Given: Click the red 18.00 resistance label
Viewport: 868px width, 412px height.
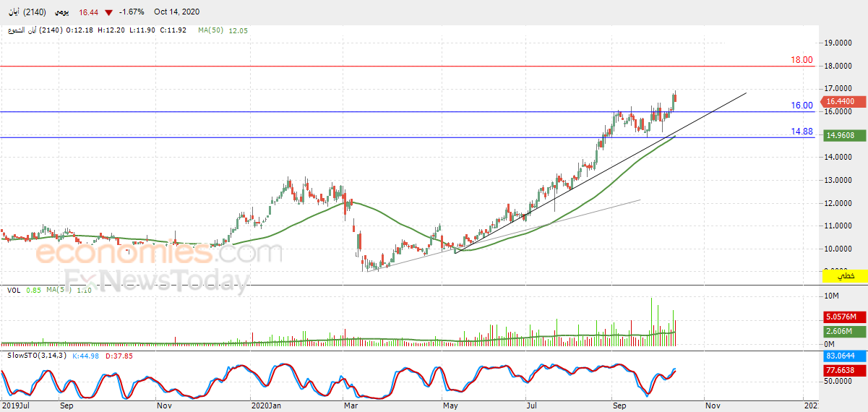Looking at the screenshot, I should [802, 60].
